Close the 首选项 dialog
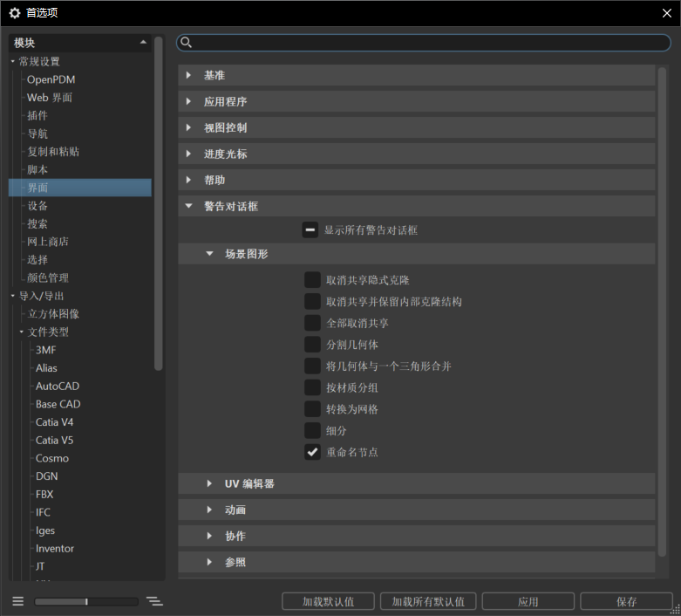681x616 pixels. [667, 13]
